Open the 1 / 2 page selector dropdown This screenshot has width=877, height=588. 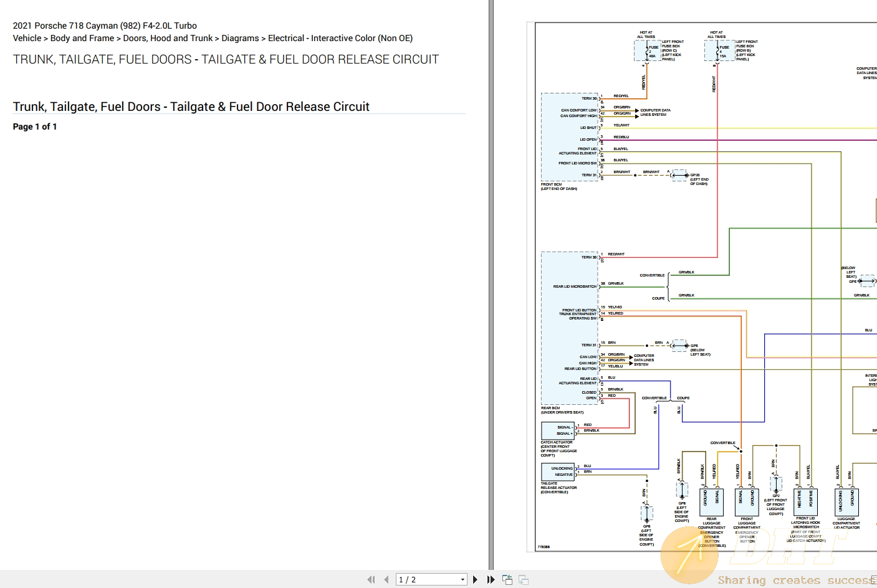point(432,579)
